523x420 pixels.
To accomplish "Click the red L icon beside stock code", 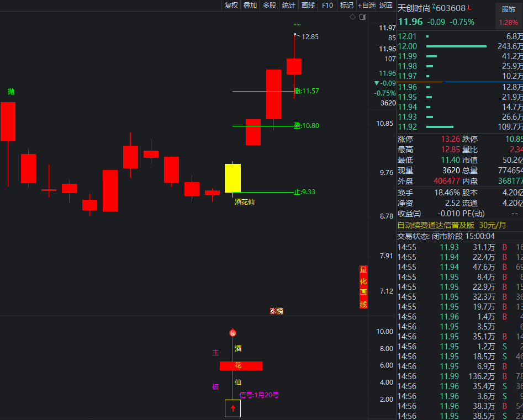I will (x=469, y=8).
